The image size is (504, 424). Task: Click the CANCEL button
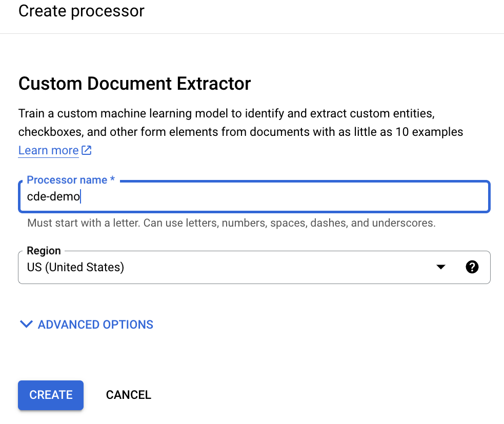tap(128, 395)
